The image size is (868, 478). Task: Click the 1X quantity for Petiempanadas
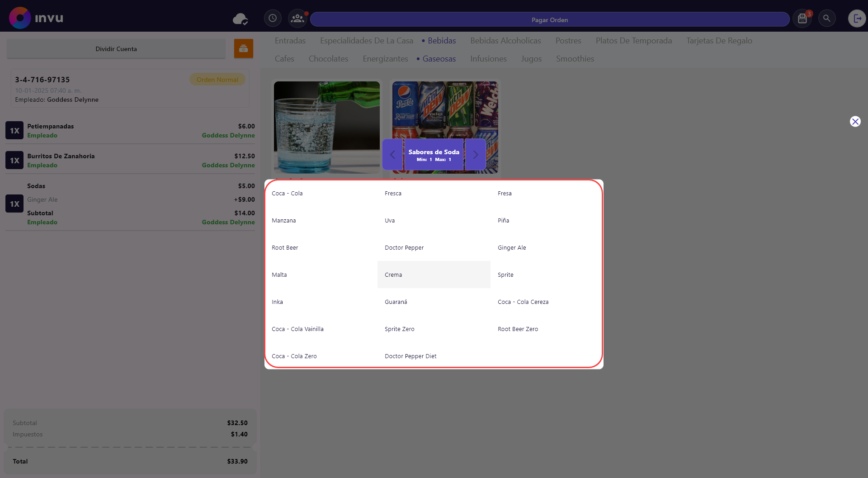(x=14, y=130)
